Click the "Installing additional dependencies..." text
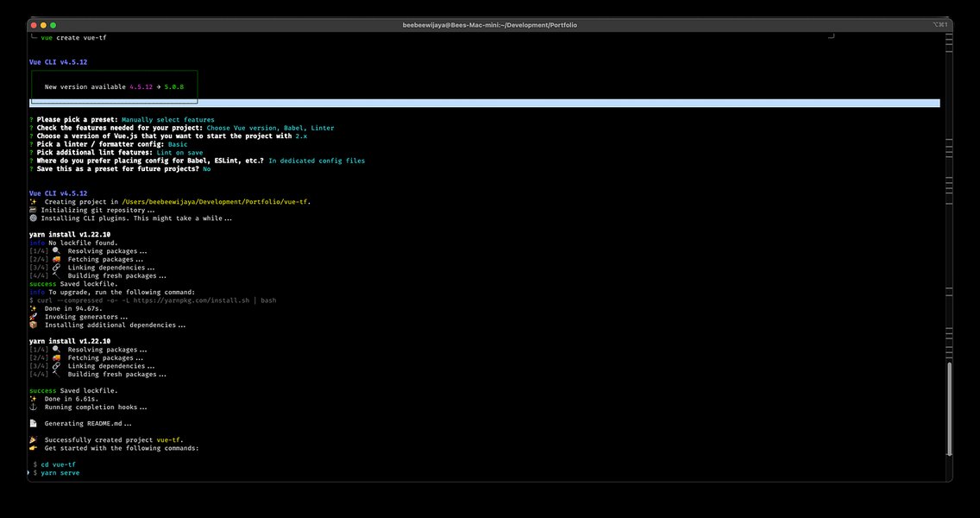 click(115, 325)
